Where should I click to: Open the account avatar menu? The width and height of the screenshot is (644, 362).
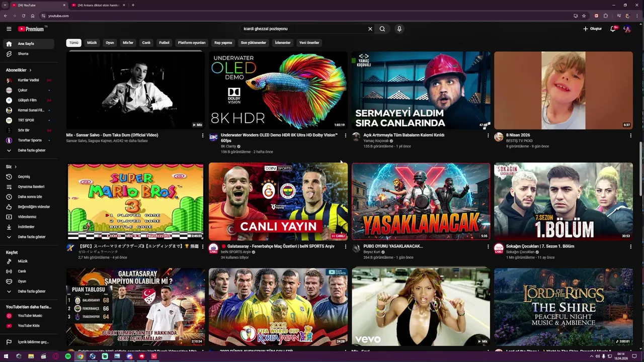(627, 29)
